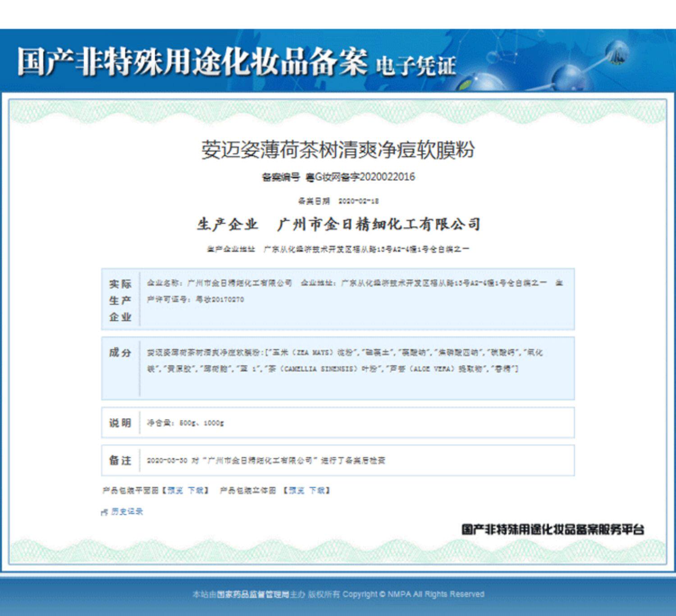Screen dimensions: 676x616
Task: Click the 生产许可证号 licence number text
Action: [x=196, y=299]
